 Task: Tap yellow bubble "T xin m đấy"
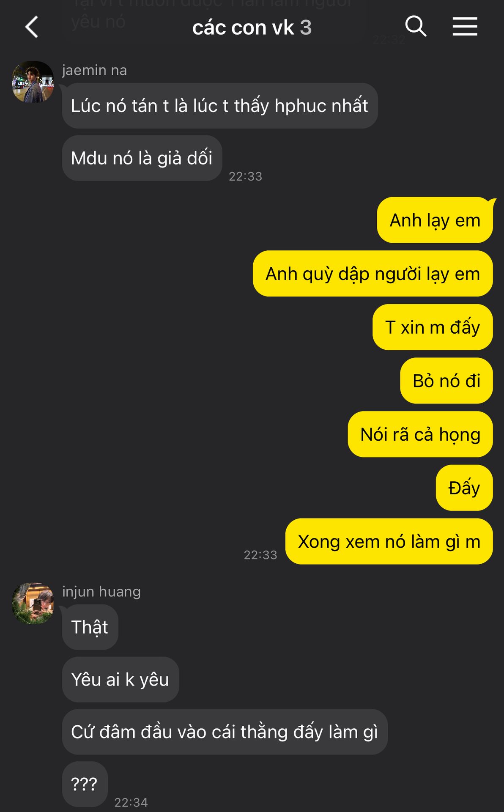point(433,327)
